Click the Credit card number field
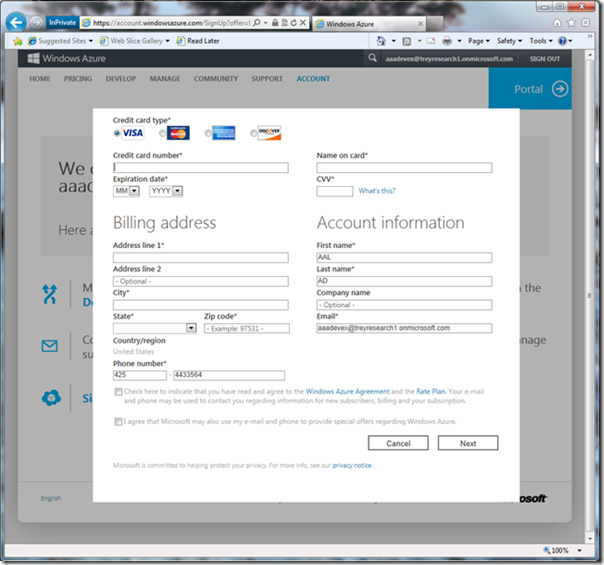The height and width of the screenshot is (565, 604). [x=201, y=168]
